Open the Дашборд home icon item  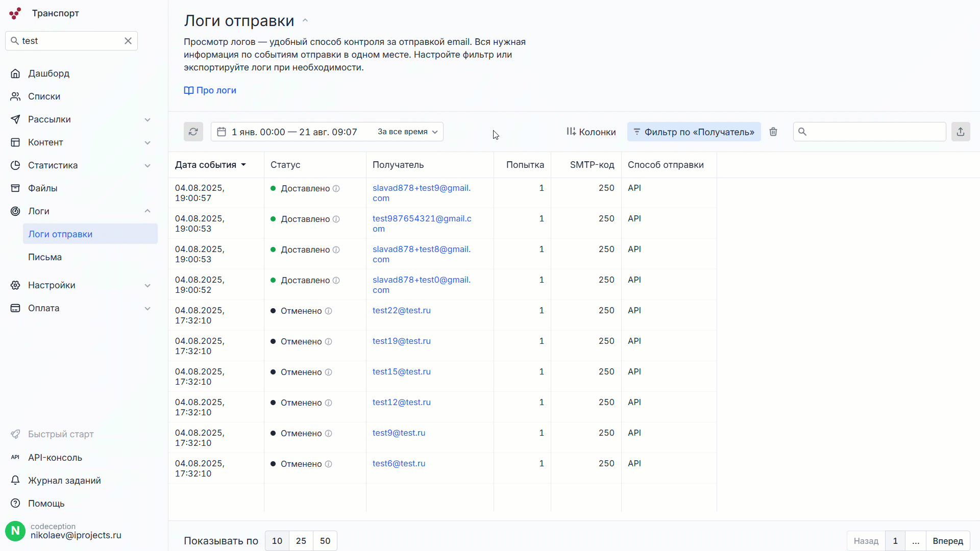click(48, 73)
